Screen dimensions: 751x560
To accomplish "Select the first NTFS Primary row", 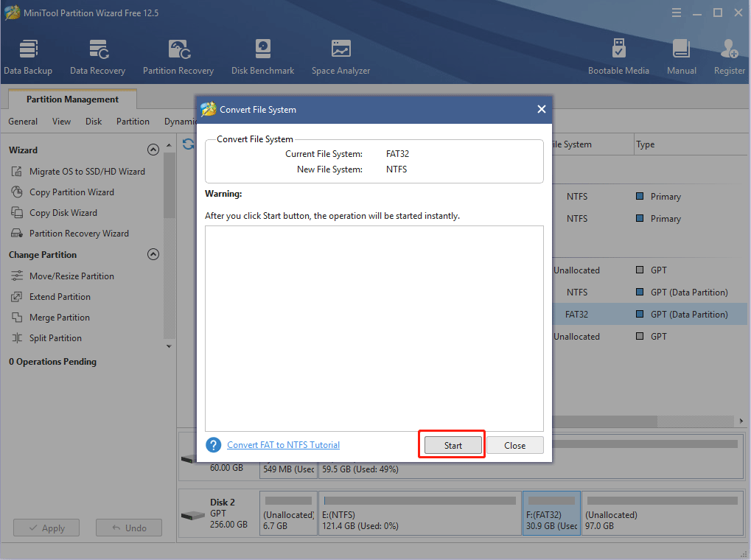I will 649,197.
